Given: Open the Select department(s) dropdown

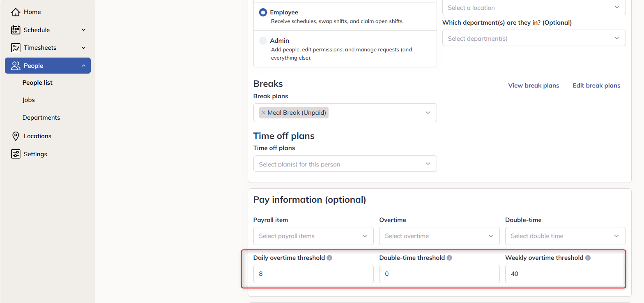Looking at the screenshot, I should click(534, 38).
